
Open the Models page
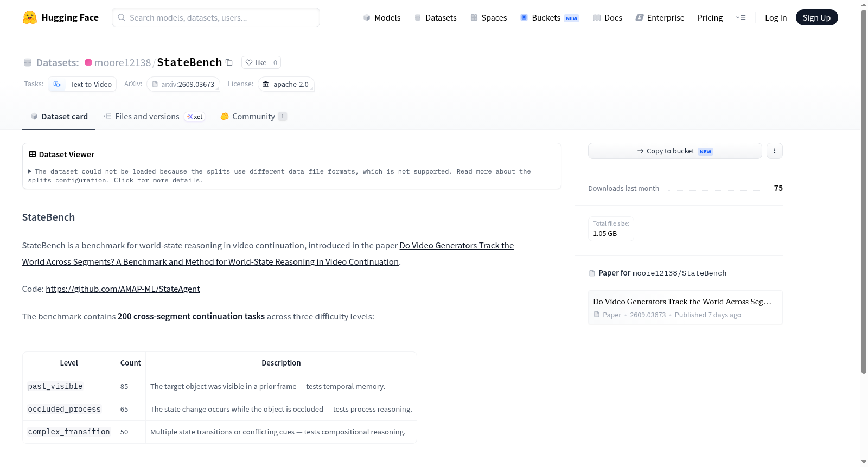tap(382, 17)
